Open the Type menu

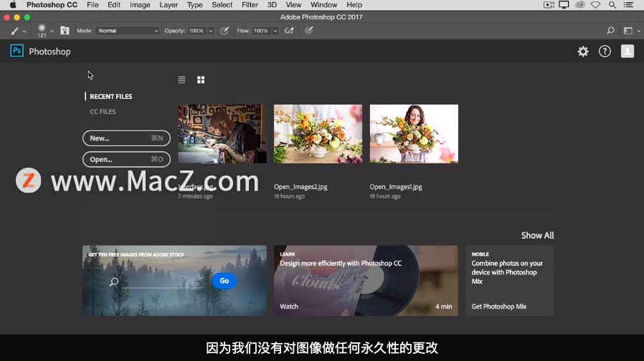[x=194, y=5]
